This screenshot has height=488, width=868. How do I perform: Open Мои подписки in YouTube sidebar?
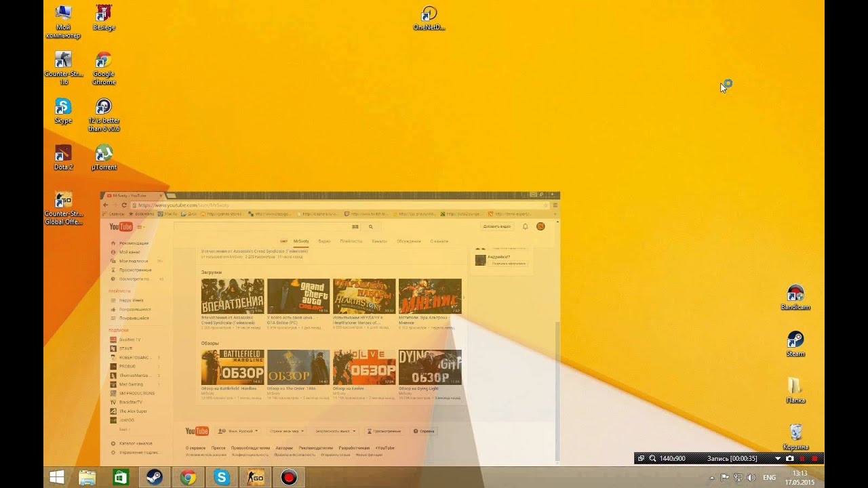[x=134, y=261]
